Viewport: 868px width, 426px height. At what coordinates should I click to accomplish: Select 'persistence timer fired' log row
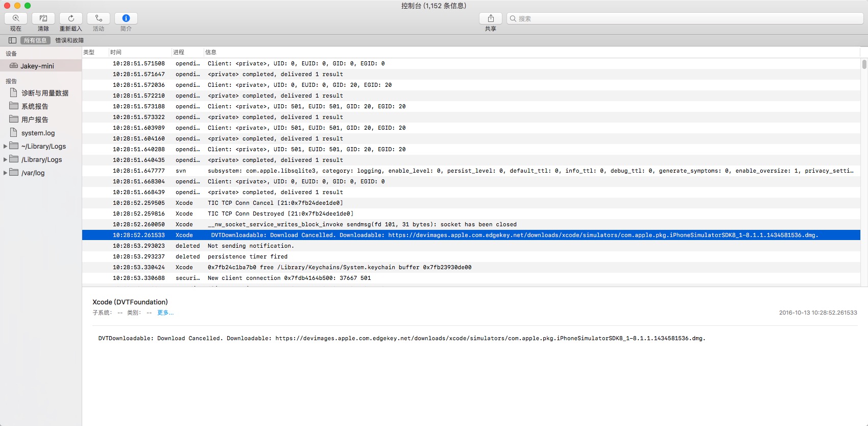tap(471, 256)
